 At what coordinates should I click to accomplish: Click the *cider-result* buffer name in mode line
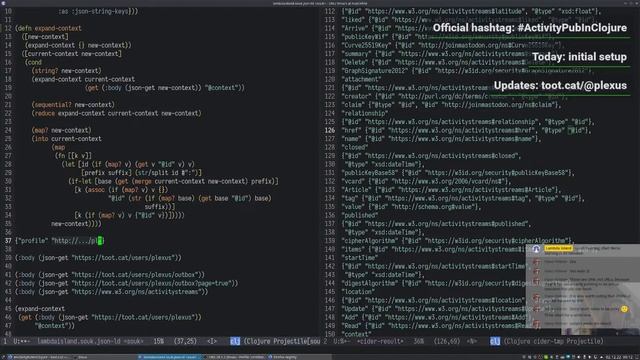pyautogui.click(x=380, y=341)
